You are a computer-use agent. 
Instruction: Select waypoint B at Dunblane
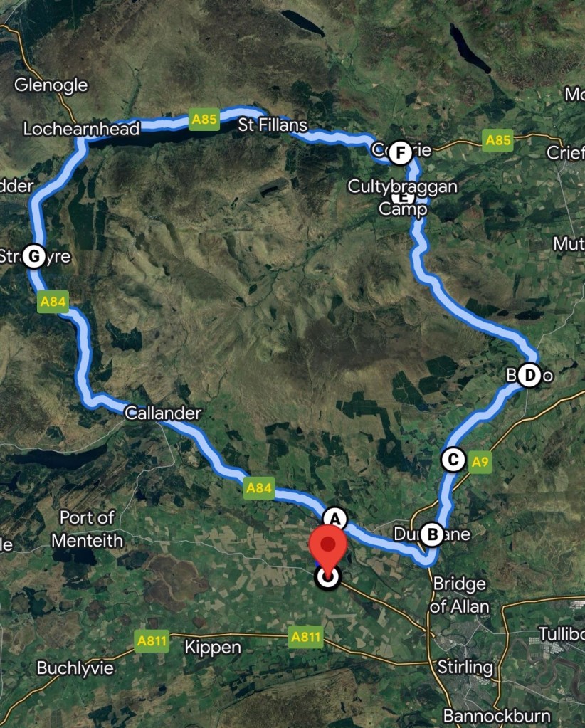pos(432,534)
